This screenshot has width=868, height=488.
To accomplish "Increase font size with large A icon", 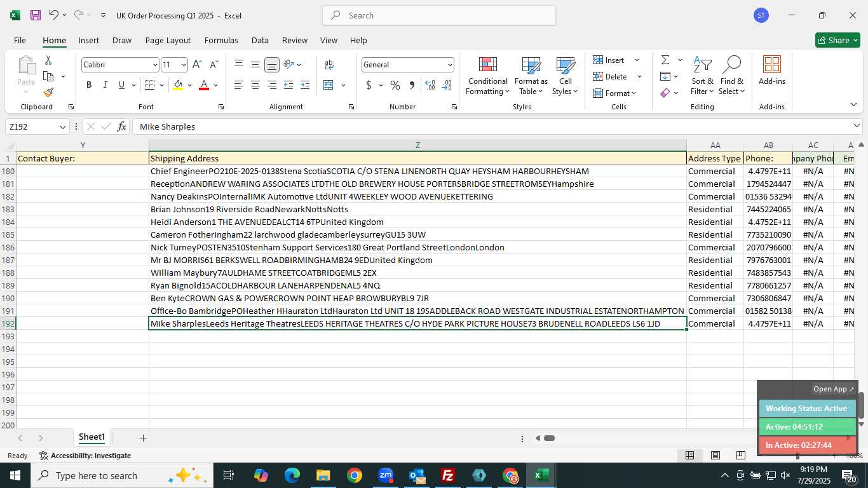I will [197, 65].
